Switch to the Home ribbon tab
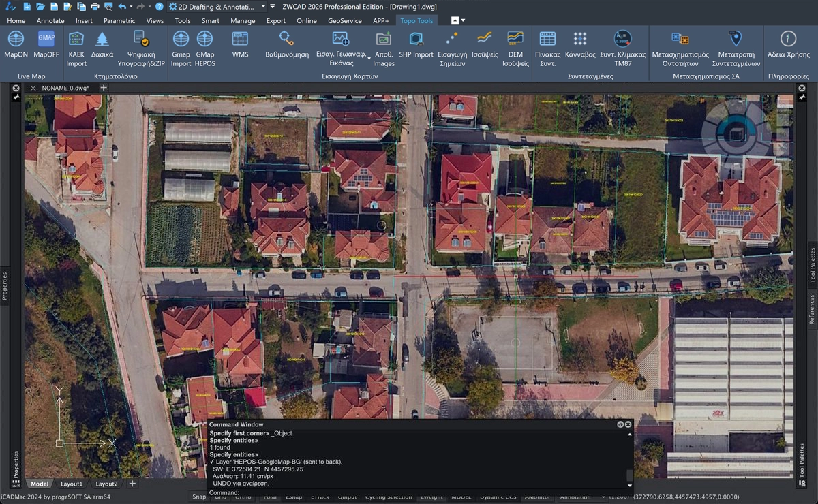This screenshot has width=818, height=504. pos(16,20)
